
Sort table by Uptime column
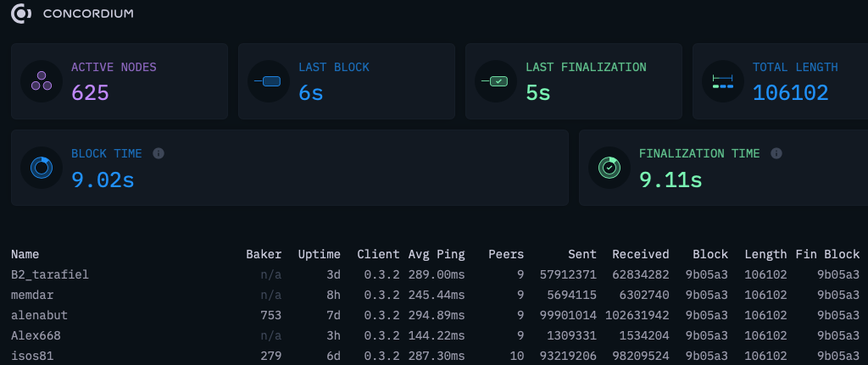pos(320,254)
